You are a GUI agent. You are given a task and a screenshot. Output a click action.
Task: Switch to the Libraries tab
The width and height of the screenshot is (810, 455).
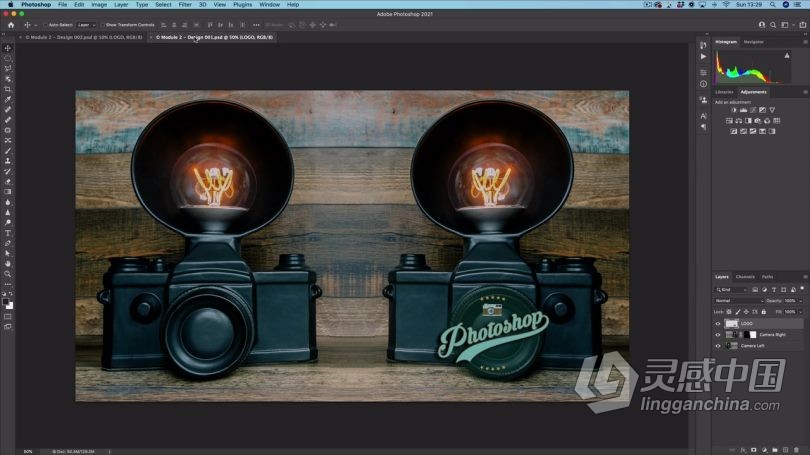(724, 92)
